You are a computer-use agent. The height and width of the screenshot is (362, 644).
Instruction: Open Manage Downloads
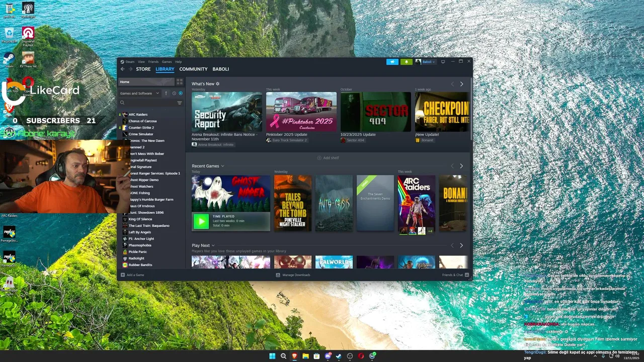(x=293, y=275)
